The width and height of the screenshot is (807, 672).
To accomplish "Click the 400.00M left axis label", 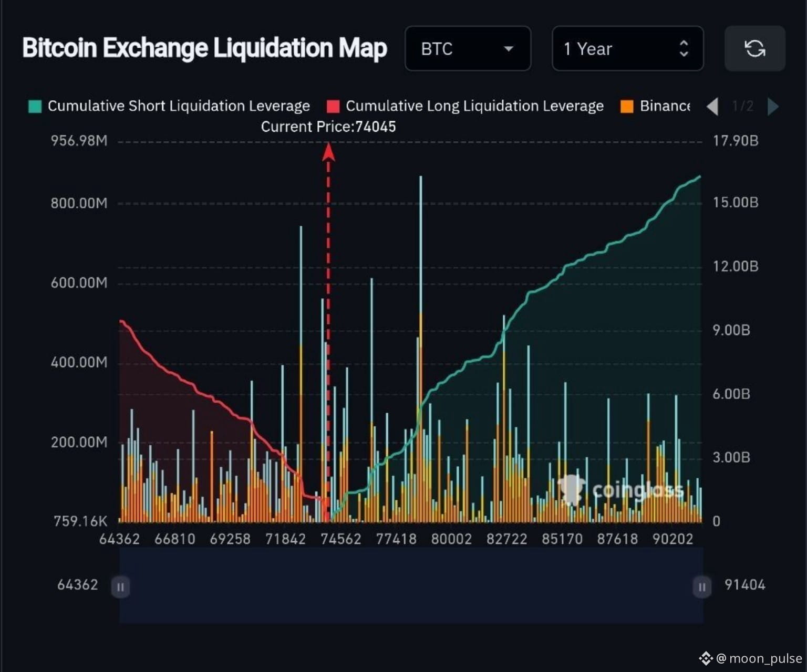I will click(x=79, y=362).
